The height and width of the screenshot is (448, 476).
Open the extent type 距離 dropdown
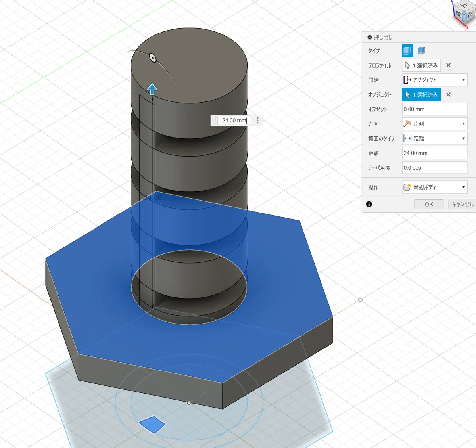point(435,138)
